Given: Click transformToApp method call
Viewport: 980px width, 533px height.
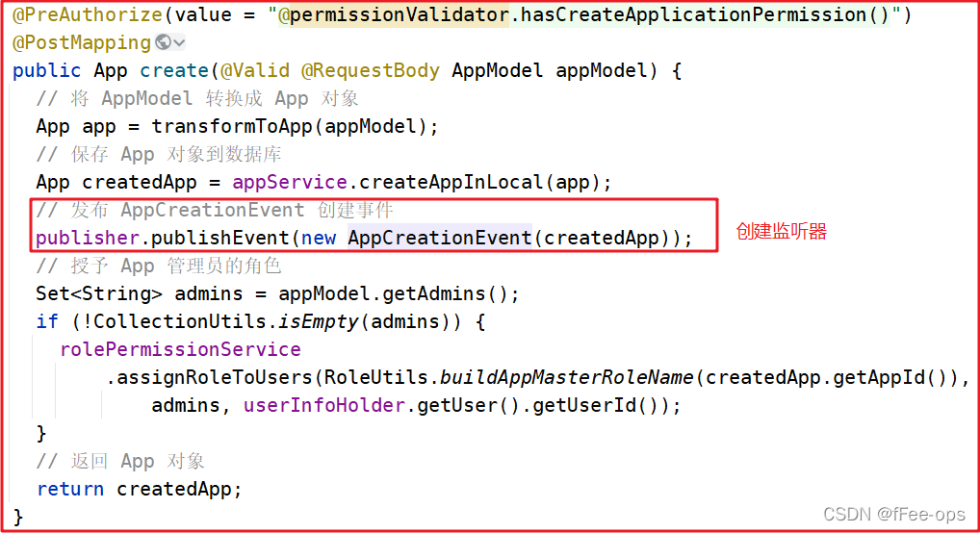Looking at the screenshot, I should coord(232,126).
